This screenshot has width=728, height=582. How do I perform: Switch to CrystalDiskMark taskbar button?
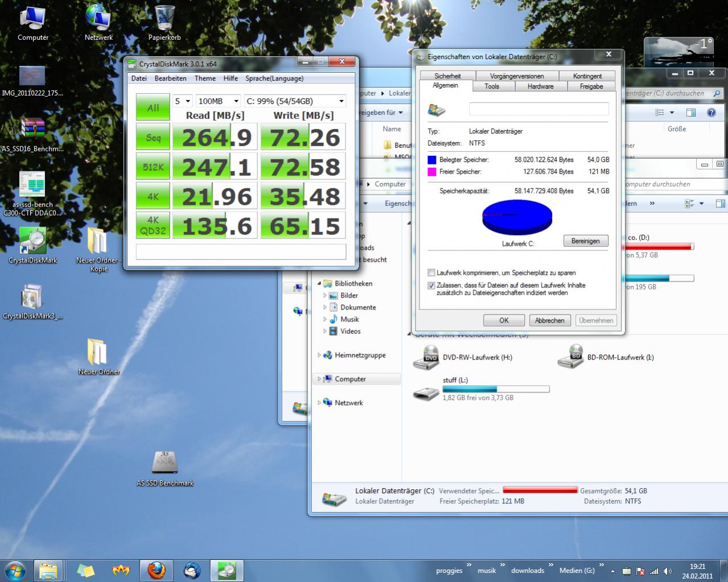[x=227, y=570]
